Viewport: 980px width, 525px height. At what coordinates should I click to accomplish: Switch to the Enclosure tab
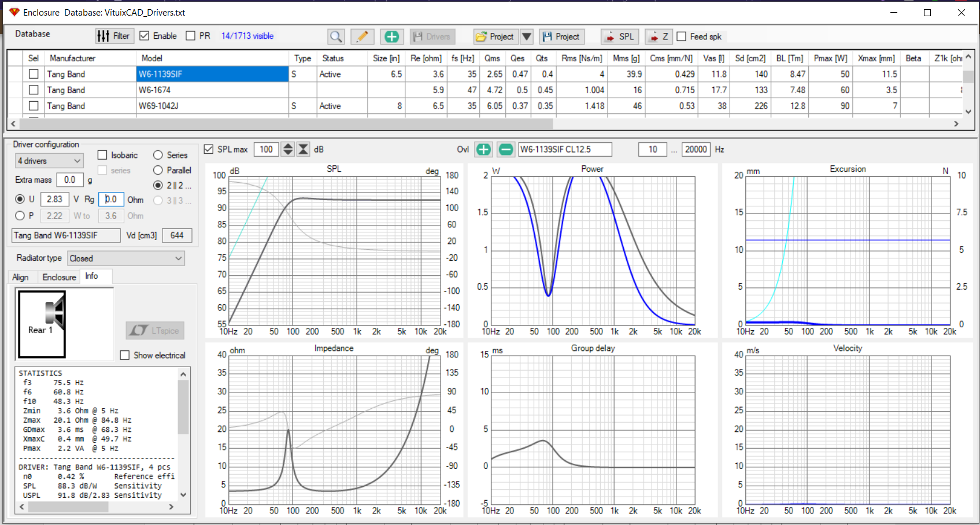point(59,277)
